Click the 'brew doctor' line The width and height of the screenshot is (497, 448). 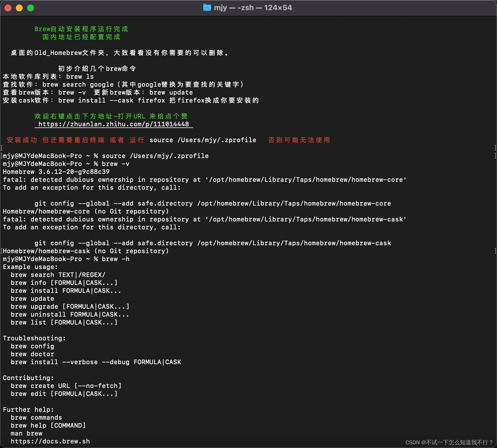click(32, 354)
